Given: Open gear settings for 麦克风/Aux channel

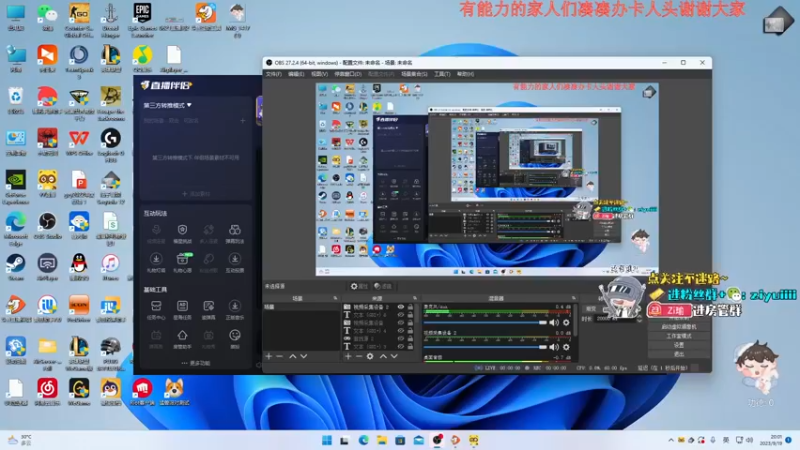Looking at the screenshot, I should (566, 322).
